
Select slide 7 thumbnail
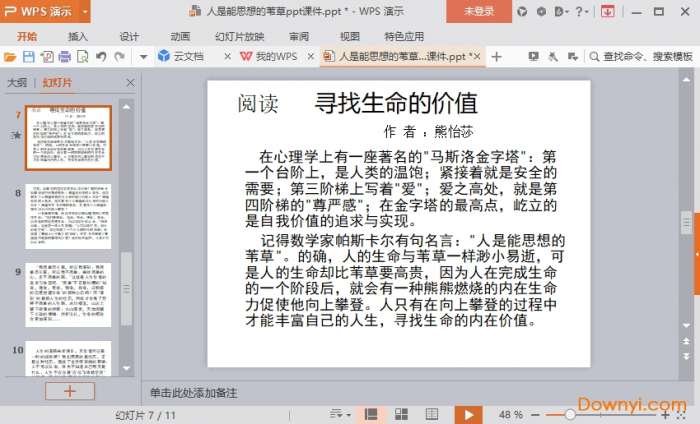(x=68, y=138)
